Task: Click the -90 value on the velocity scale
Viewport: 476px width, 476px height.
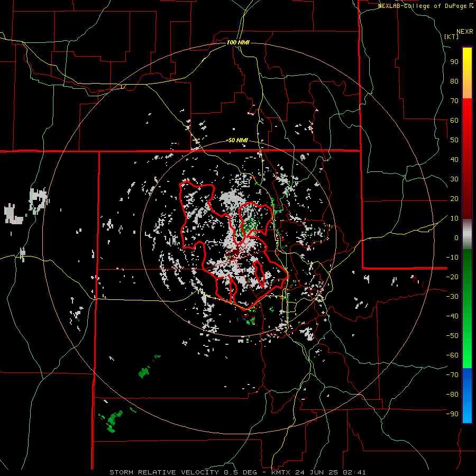Action: (452, 414)
